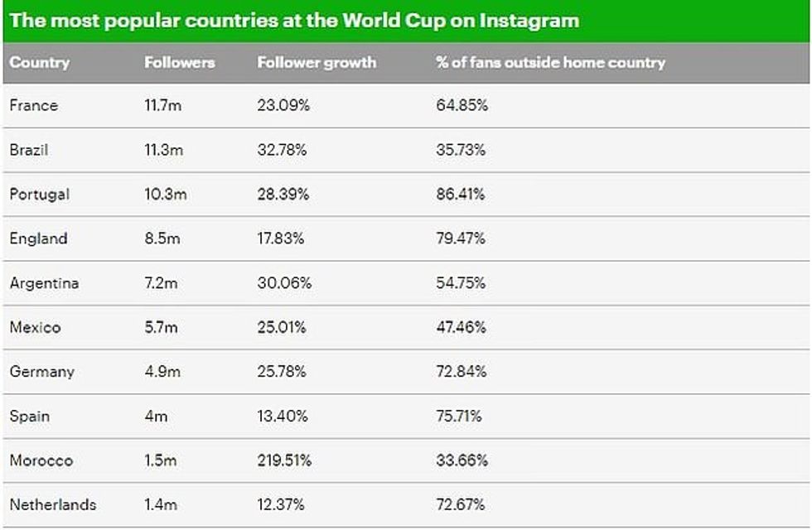Select the Germany row label
The height and width of the screenshot is (530, 812).
pyautogui.click(x=42, y=372)
